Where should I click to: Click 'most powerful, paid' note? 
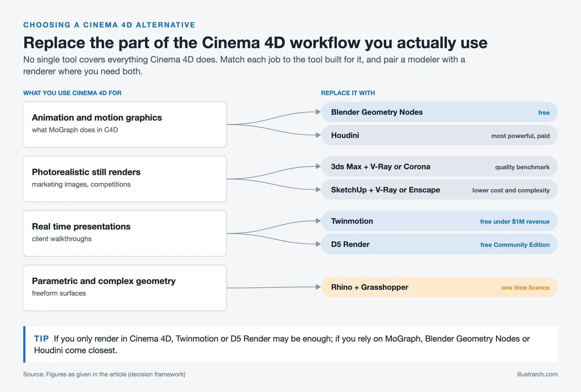pos(520,136)
